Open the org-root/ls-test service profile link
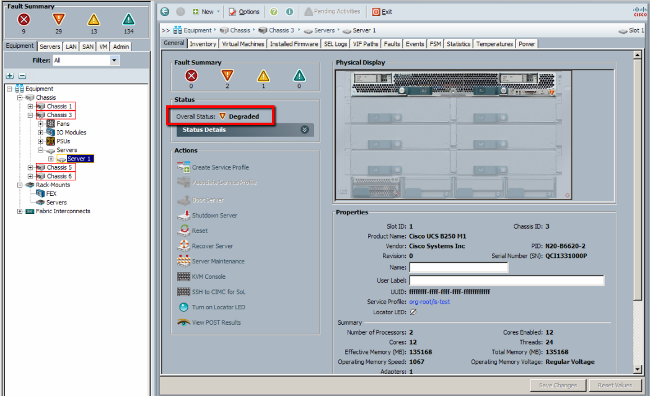The height and width of the screenshot is (396, 650). [x=429, y=302]
